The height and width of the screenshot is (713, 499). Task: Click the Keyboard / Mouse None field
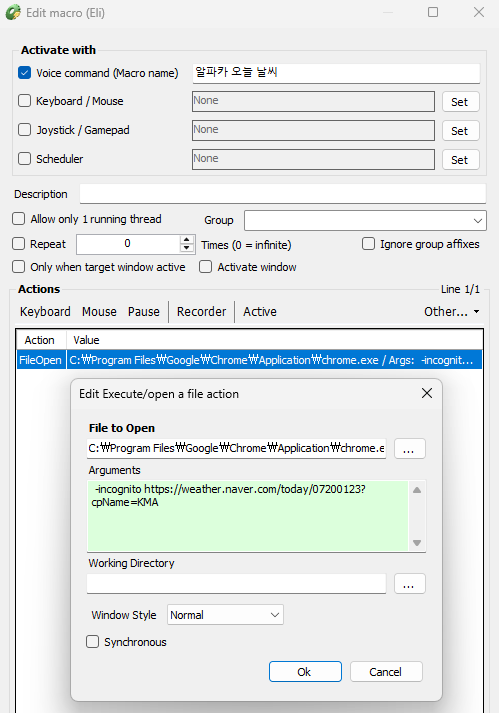click(x=313, y=101)
